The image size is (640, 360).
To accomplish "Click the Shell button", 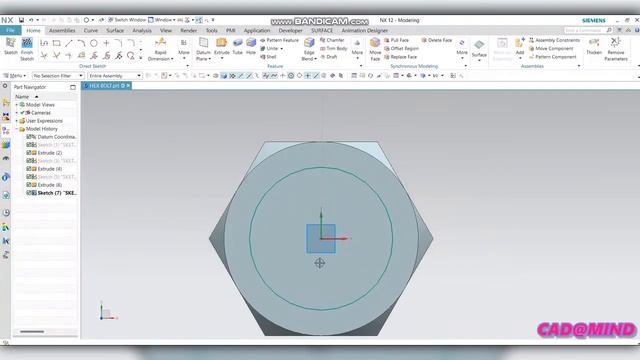I will pyautogui.click(x=269, y=57).
